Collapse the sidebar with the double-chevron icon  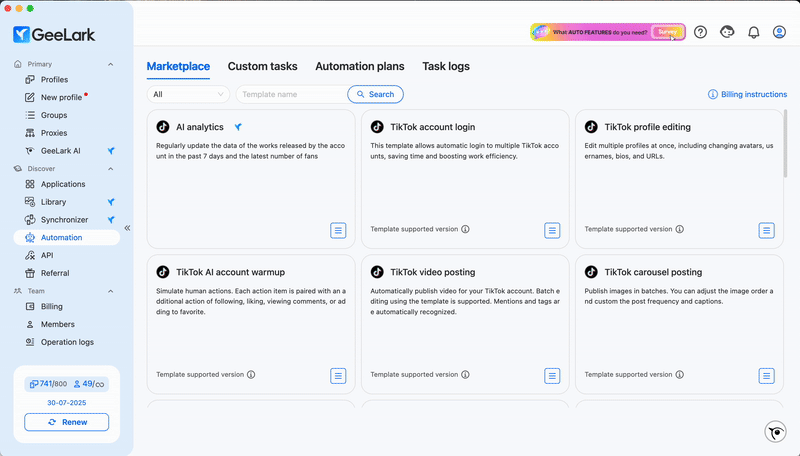[127, 228]
